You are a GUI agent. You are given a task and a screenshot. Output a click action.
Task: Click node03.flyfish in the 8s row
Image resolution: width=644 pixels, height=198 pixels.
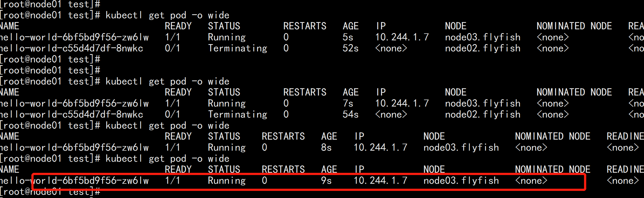click(x=461, y=148)
